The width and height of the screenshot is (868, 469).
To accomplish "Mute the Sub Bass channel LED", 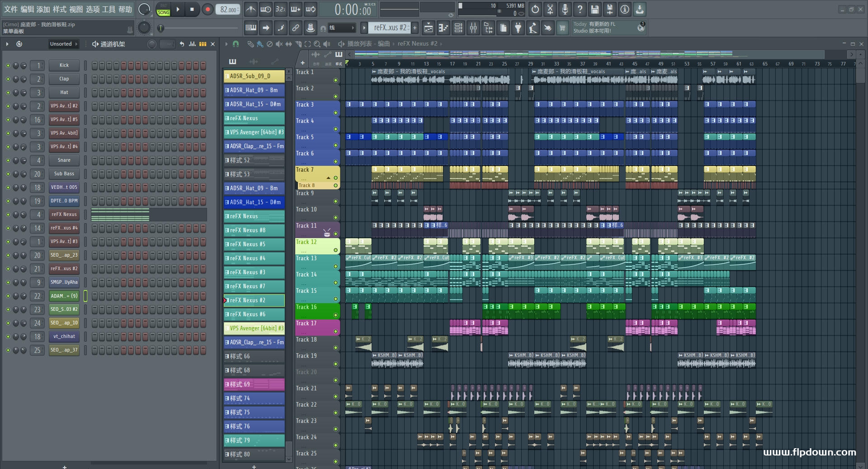I will [x=8, y=174].
